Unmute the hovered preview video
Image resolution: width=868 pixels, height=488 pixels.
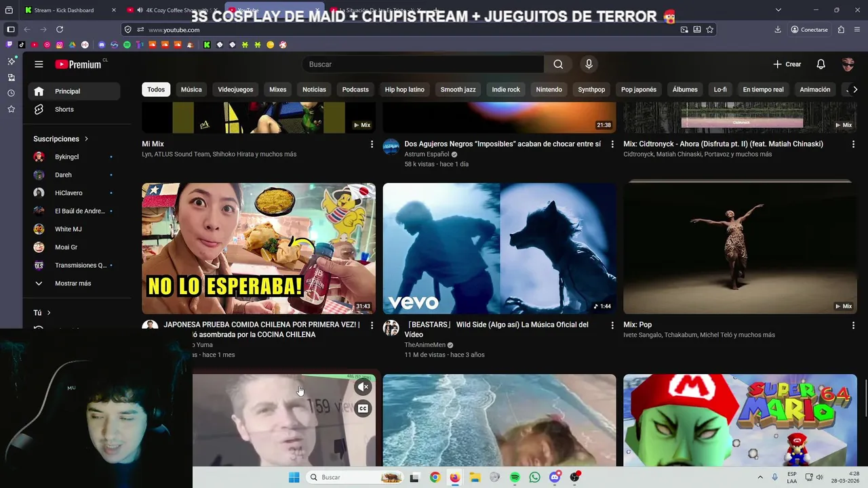click(363, 387)
